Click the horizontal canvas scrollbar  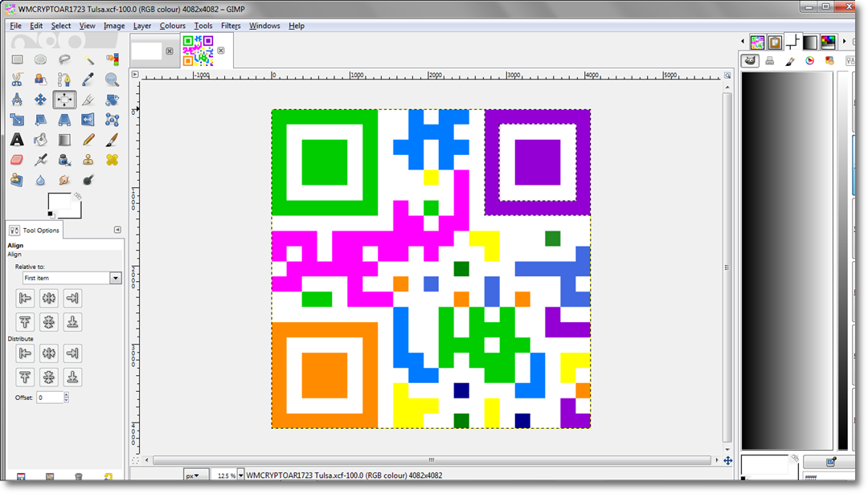tap(432, 460)
